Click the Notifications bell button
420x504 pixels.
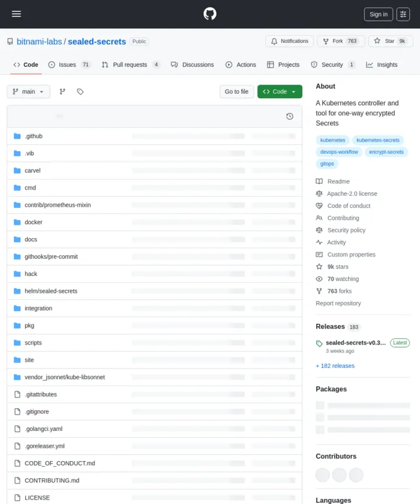(289, 41)
